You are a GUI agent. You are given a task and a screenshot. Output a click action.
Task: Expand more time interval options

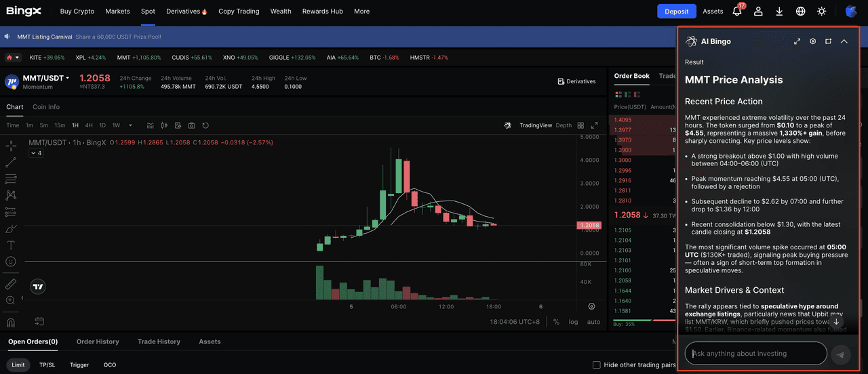coord(131,125)
